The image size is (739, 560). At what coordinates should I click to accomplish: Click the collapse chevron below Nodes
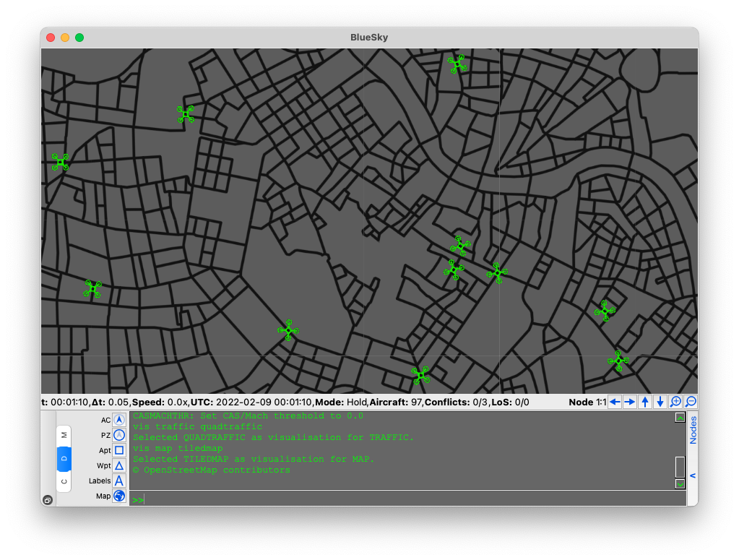tap(693, 475)
